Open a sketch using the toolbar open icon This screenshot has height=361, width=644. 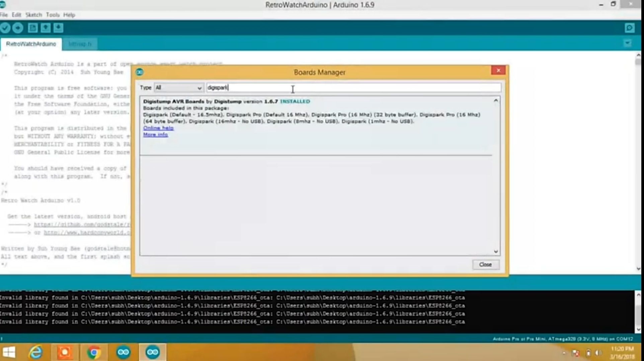pyautogui.click(x=45, y=28)
